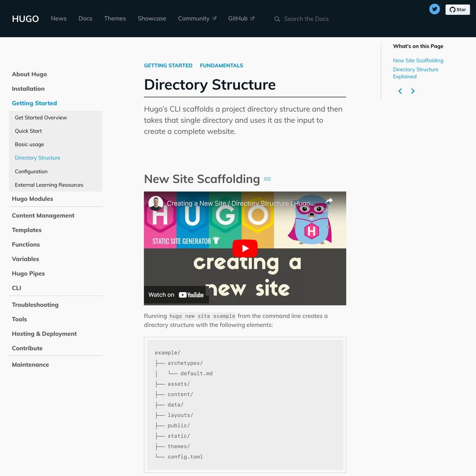476x476 pixels.
Task: Copy anchor link for New Site Scaffolding heading
Action: point(267,179)
